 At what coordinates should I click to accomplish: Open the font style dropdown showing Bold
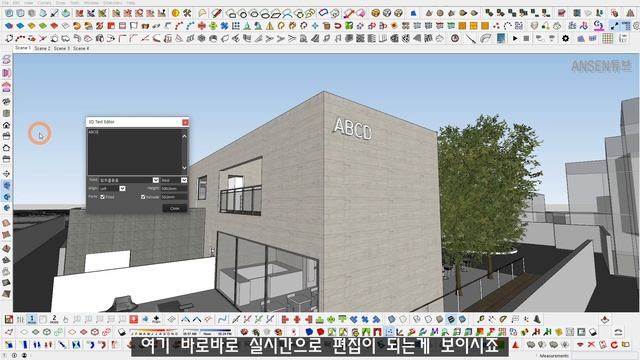[184, 180]
